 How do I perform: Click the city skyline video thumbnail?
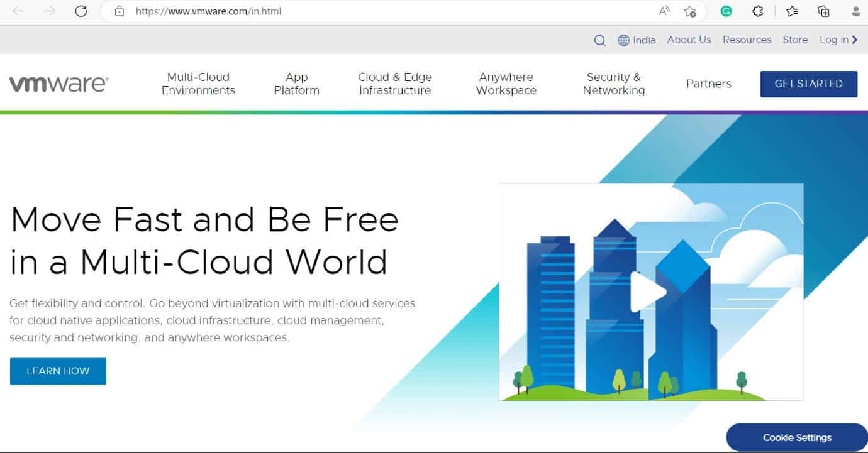(651, 292)
